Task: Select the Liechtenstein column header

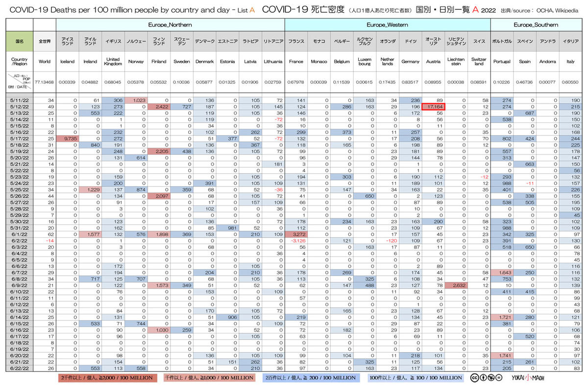Action: tap(456, 62)
